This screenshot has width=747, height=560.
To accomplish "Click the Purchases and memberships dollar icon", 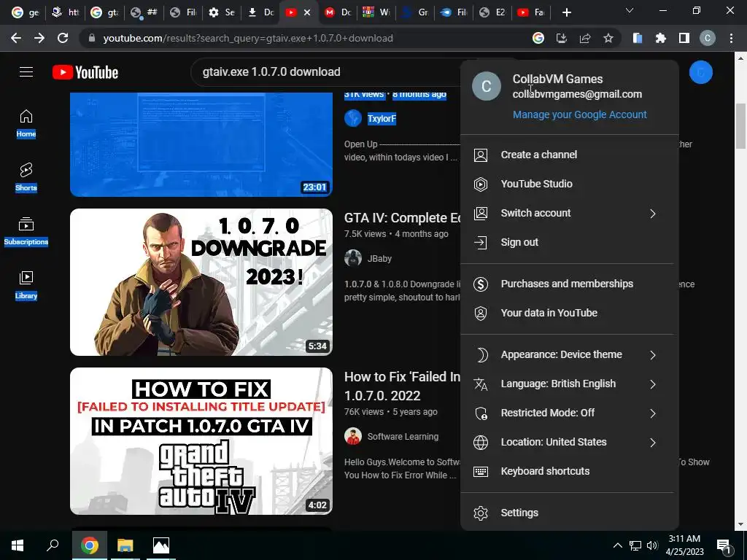I will [481, 284].
